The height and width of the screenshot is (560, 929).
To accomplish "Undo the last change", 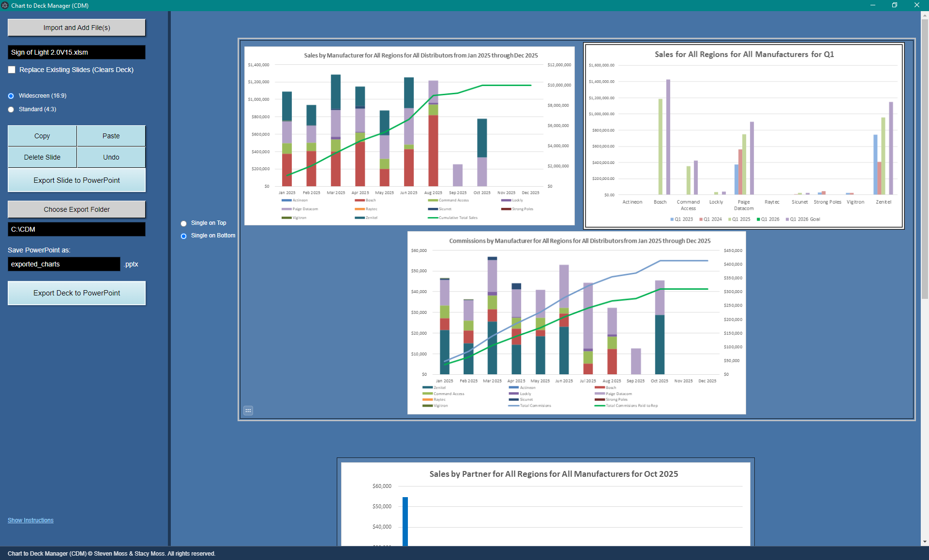I will [x=111, y=157].
